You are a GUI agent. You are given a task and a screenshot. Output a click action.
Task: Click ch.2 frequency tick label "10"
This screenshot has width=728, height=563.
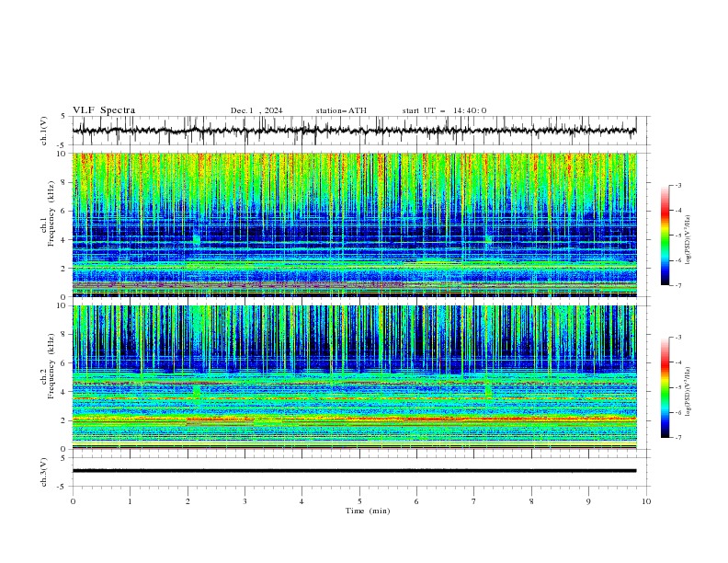[63, 305]
